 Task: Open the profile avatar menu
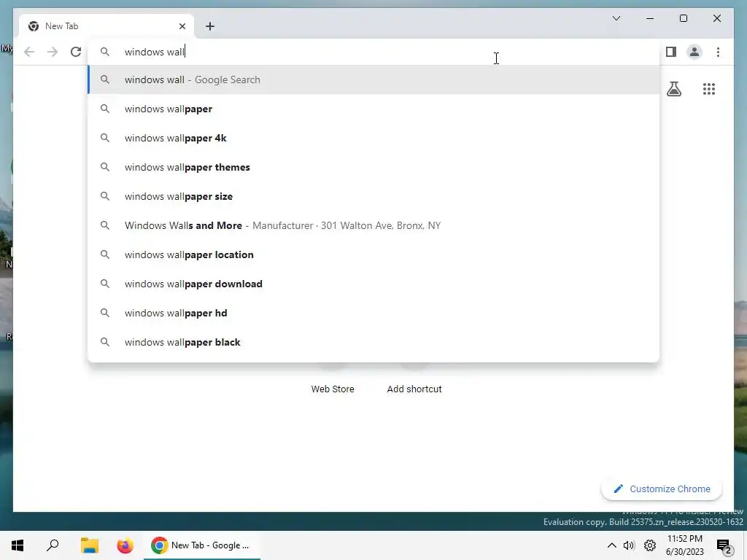pyautogui.click(x=694, y=52)
